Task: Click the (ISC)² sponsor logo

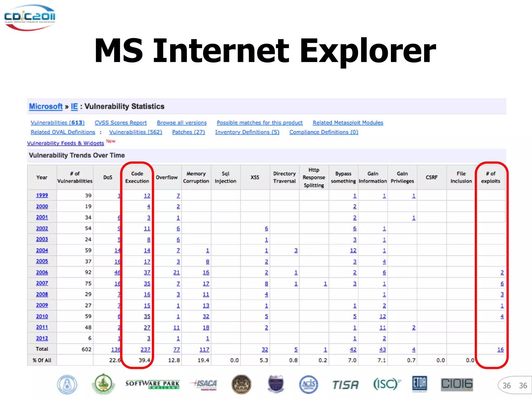Action: tap(387, 384)
